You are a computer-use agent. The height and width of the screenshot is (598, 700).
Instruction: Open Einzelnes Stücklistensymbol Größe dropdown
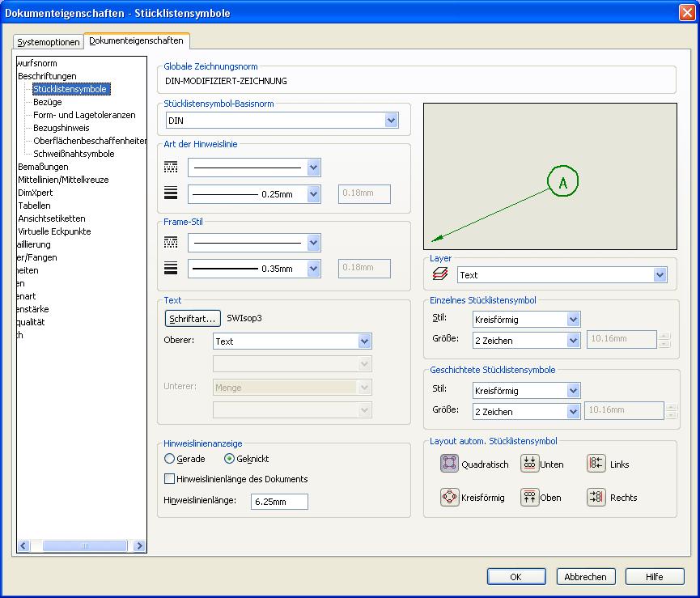pyautogui.click(x=573, y=341)
